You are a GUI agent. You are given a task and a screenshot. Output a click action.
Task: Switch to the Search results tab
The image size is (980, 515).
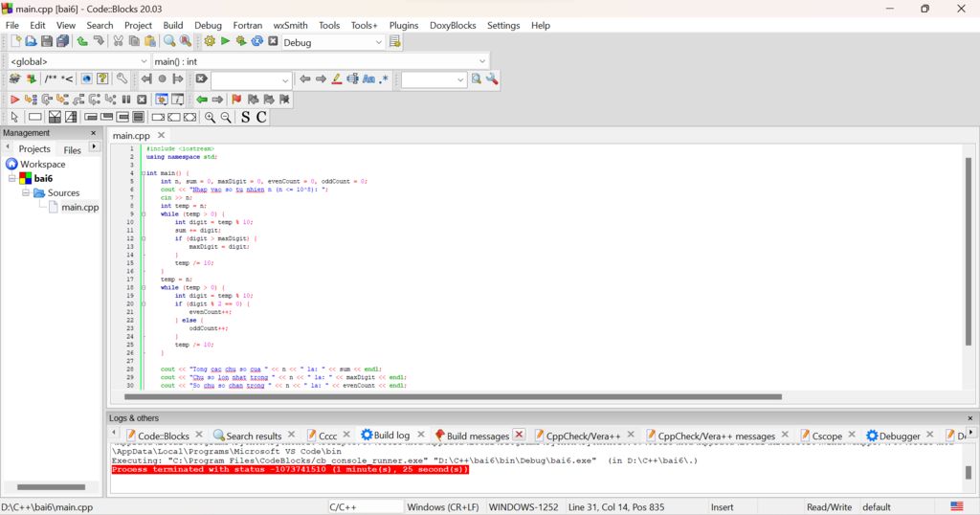[253, 436]
